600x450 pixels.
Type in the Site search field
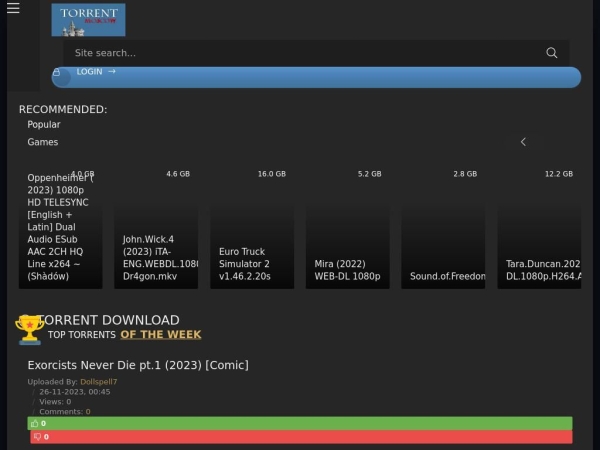coord(300,53)
